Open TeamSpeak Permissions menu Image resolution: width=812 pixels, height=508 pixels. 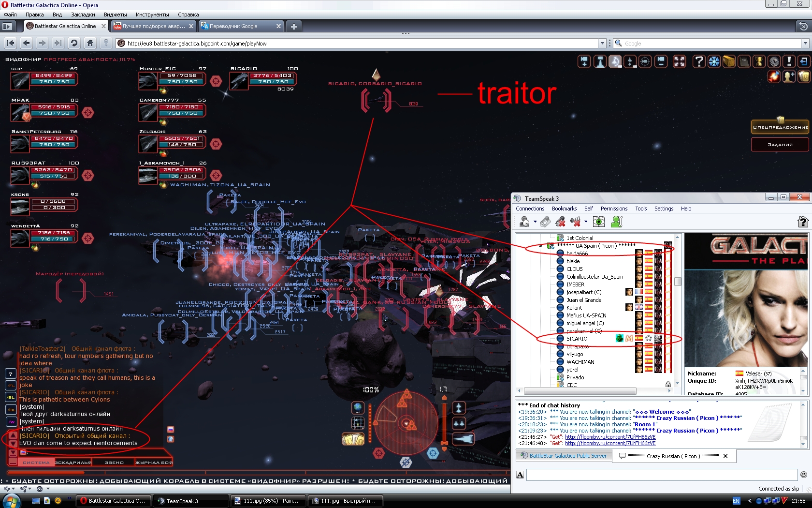(614, 209)
